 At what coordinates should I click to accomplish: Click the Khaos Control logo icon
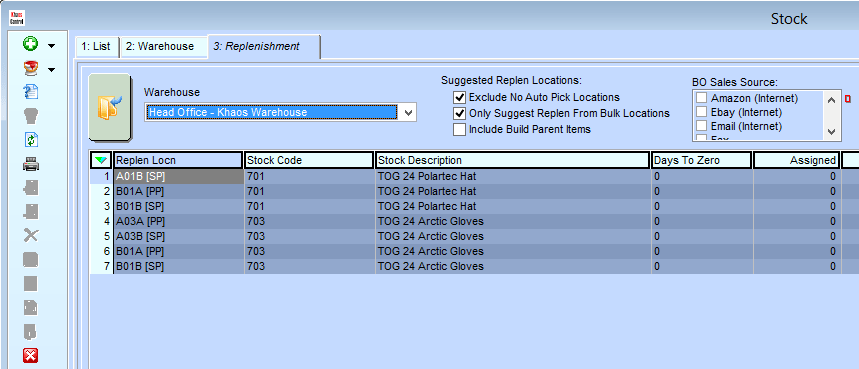(x=17, y=18)
